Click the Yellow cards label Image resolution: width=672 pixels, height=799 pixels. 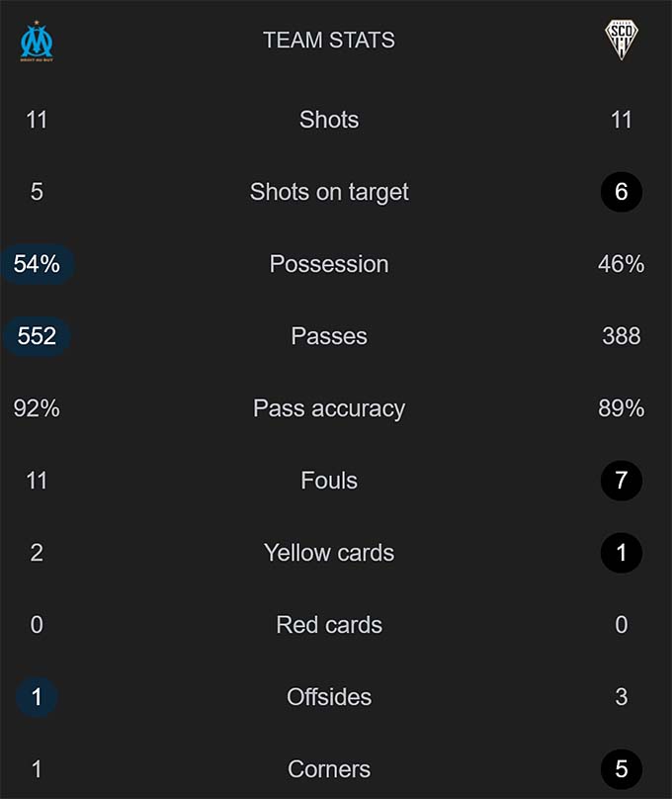[x=329, y=553]
